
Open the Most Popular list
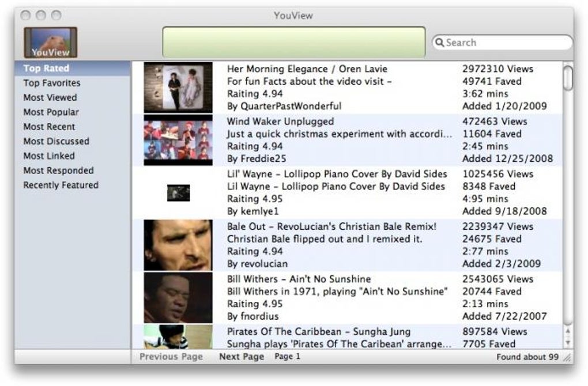coord(51,112)
